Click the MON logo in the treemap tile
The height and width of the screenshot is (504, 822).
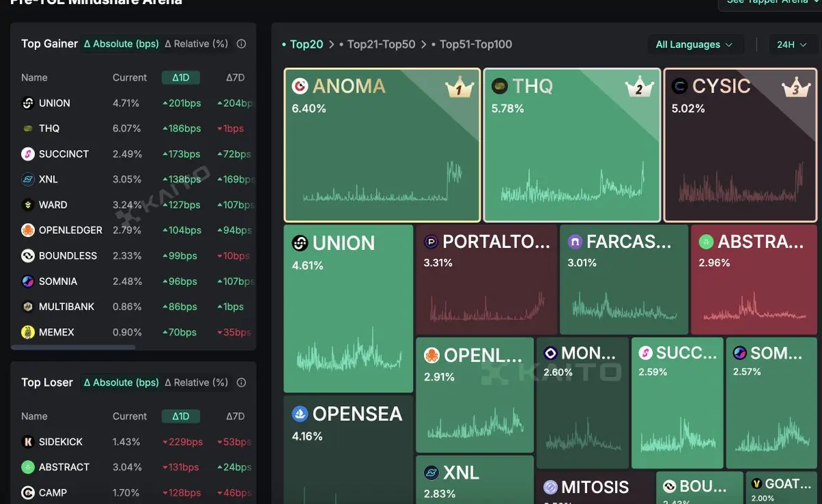[x=550, y=353]
